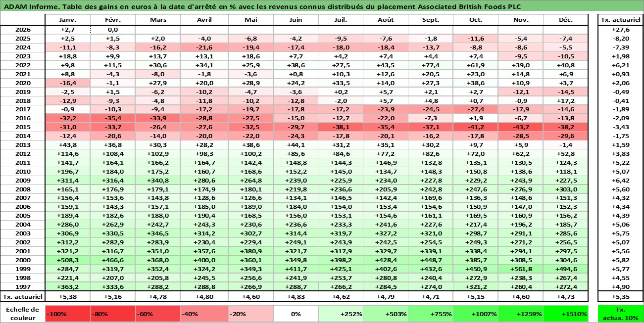This screenshot has height=323, width=644.
Task: Select the Sept. column header
Action: pyautogui.click(x=430, y=20)
